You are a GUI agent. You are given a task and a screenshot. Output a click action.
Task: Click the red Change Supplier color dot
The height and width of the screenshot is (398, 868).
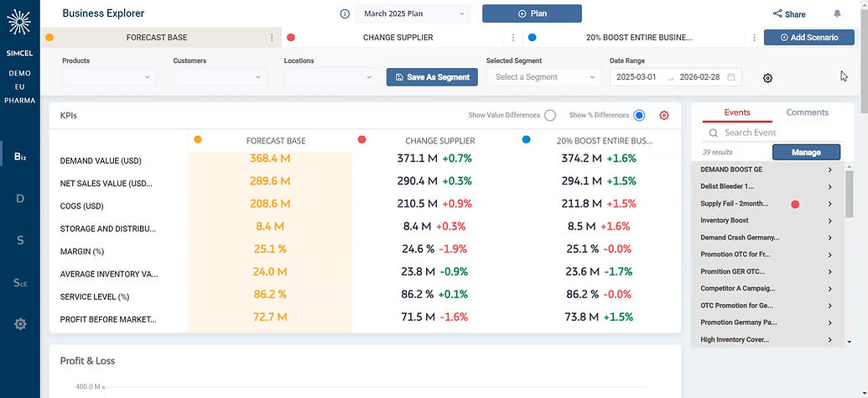(291, 38)
